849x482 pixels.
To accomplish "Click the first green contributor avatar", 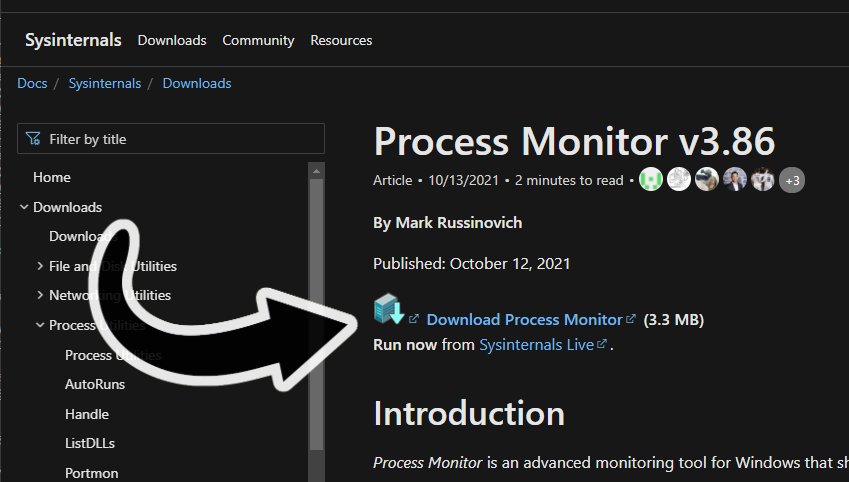I will click(x=651, y=180).
